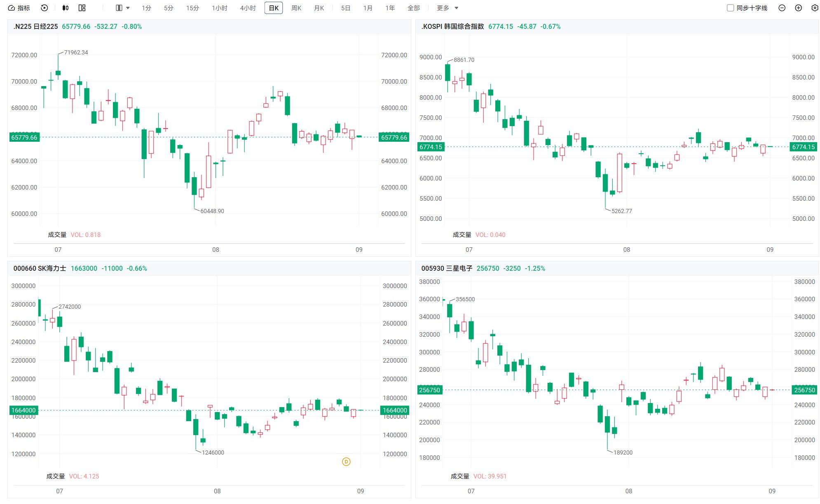Open the 指标 indicators panel
This screenshot has width=820, height=504.
19,8
